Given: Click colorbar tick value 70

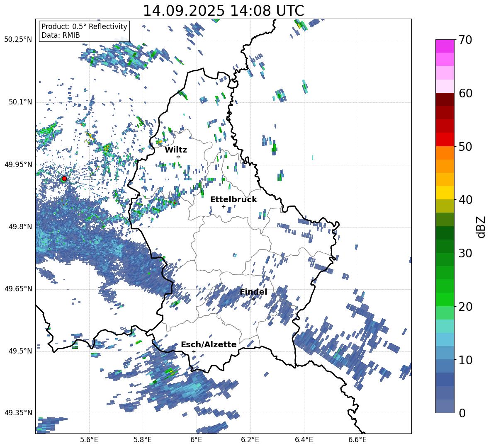Looking at the screenshot, I should [465, 40].
